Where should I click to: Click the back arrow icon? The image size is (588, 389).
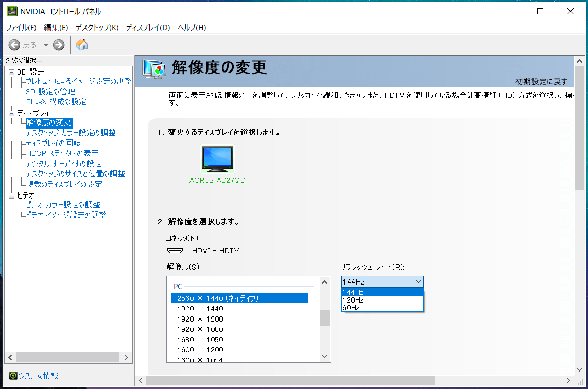pyautogui.click(x=14, y=45)
